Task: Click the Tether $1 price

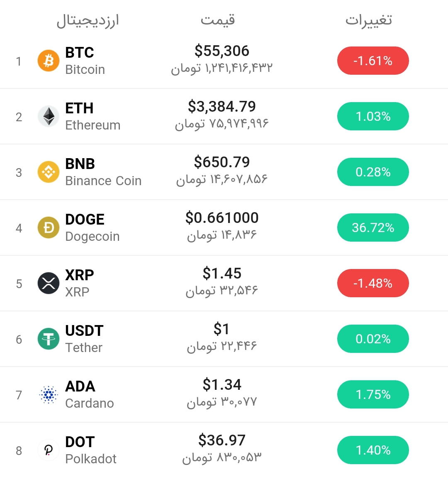Action: (x=222, y=329)
